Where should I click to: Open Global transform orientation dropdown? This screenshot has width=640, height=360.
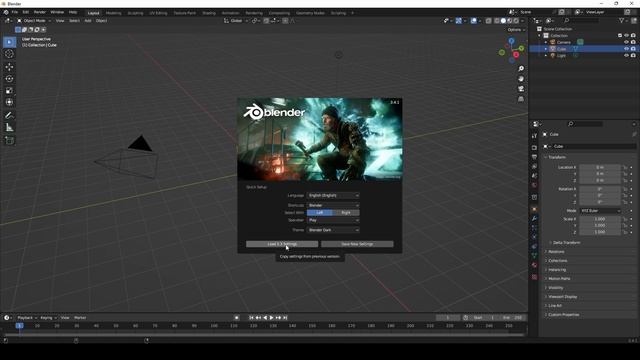pos(236,20)
